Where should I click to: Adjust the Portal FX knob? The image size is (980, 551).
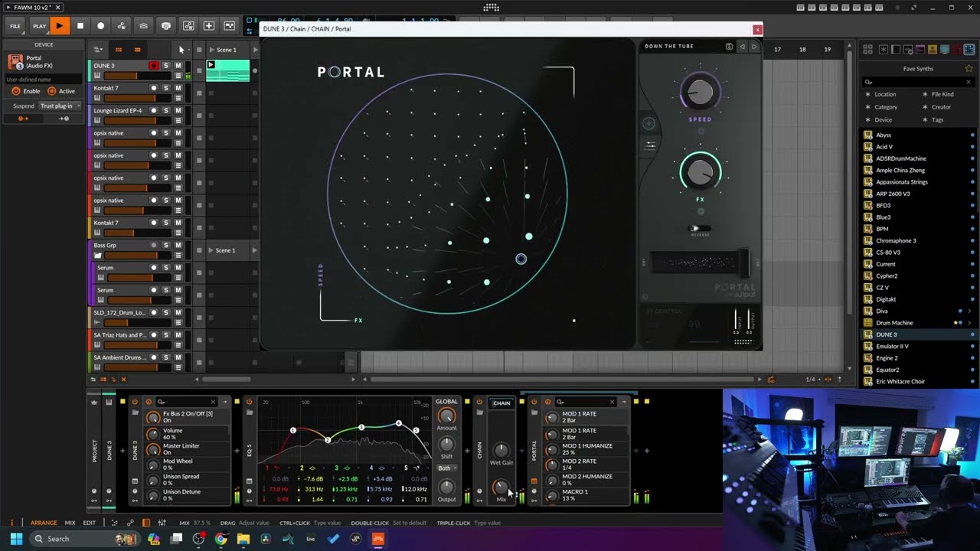click(x=700, y=171)
